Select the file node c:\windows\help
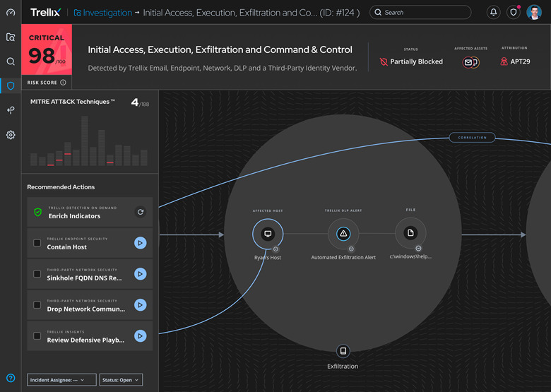The height and width of the screenshot is (392, 551). (410, 233)
